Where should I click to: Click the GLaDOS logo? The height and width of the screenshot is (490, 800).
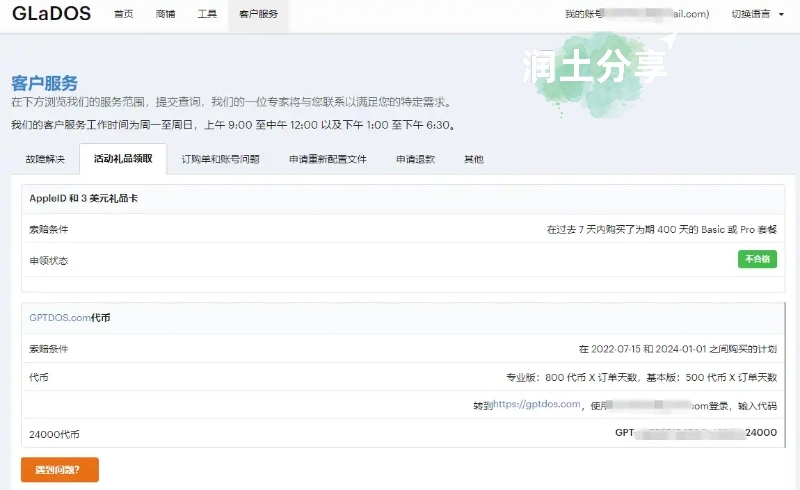pos(51,14)
